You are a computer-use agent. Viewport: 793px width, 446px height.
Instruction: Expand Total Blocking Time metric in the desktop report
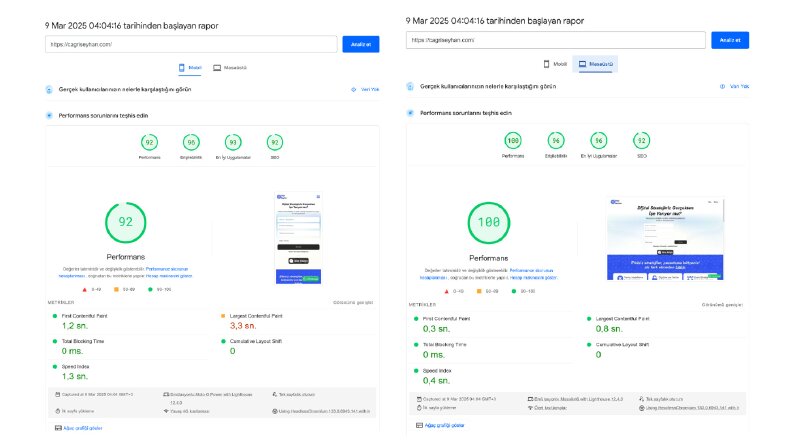point(492,350)
